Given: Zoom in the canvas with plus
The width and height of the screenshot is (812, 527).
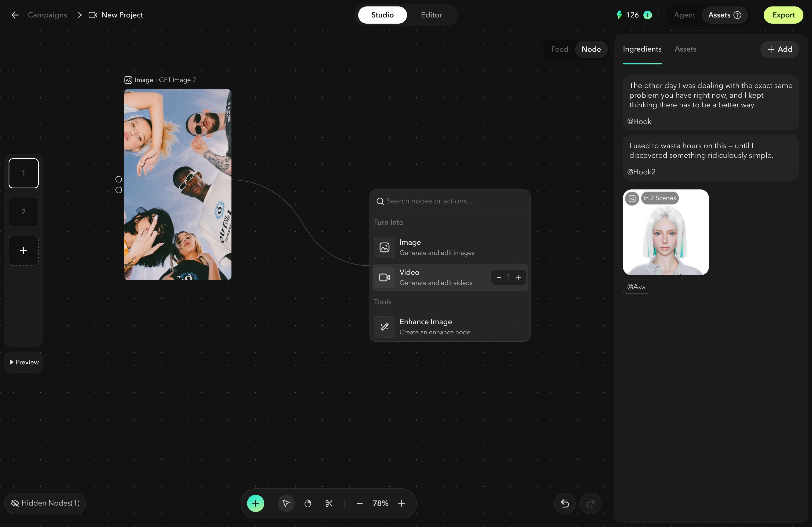Looking at the screenshot, I should click(x=401, y=503).
